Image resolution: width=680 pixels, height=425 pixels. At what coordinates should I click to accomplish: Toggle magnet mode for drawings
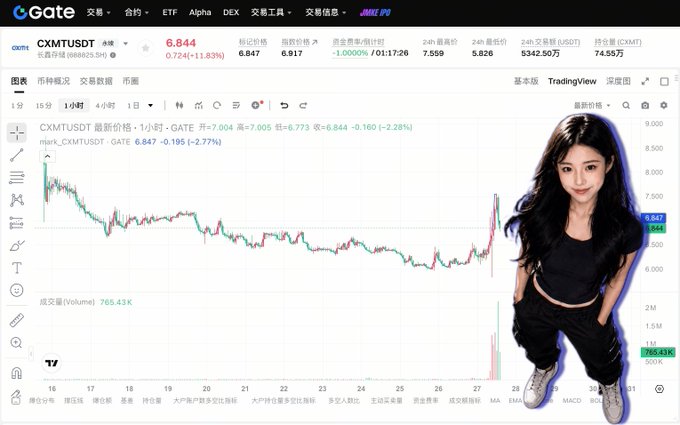pyautogui.click(x=16, y=373)
